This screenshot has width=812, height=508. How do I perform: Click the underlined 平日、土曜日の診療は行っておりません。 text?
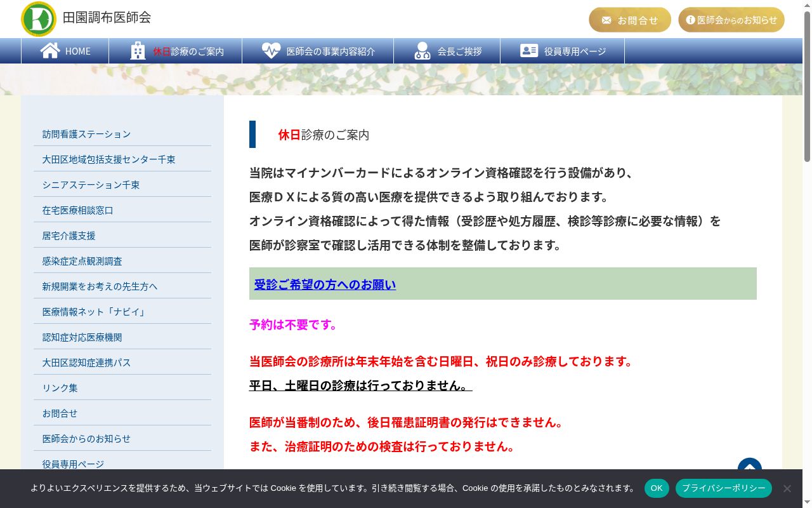[361, 385]
